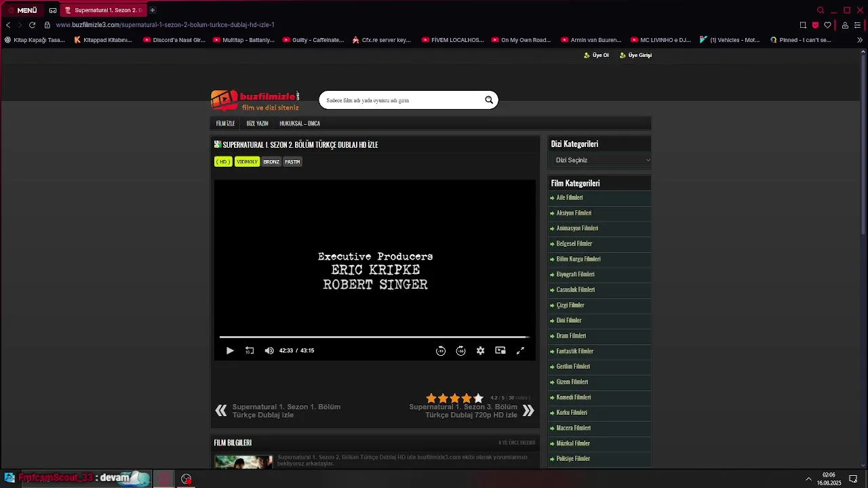The width and height of the screenshot is (868, 488).
Task: View site security lock info
Action: 47,25
